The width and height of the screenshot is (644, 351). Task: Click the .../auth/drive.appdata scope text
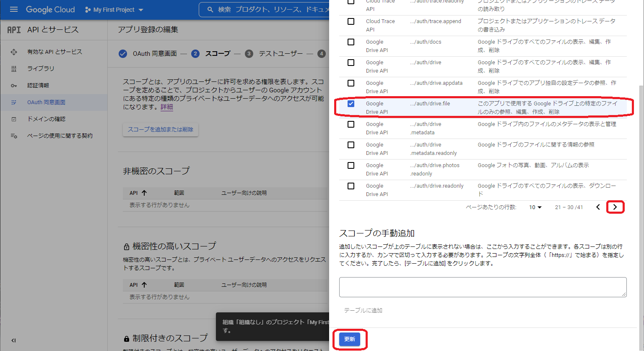(436, 83)
